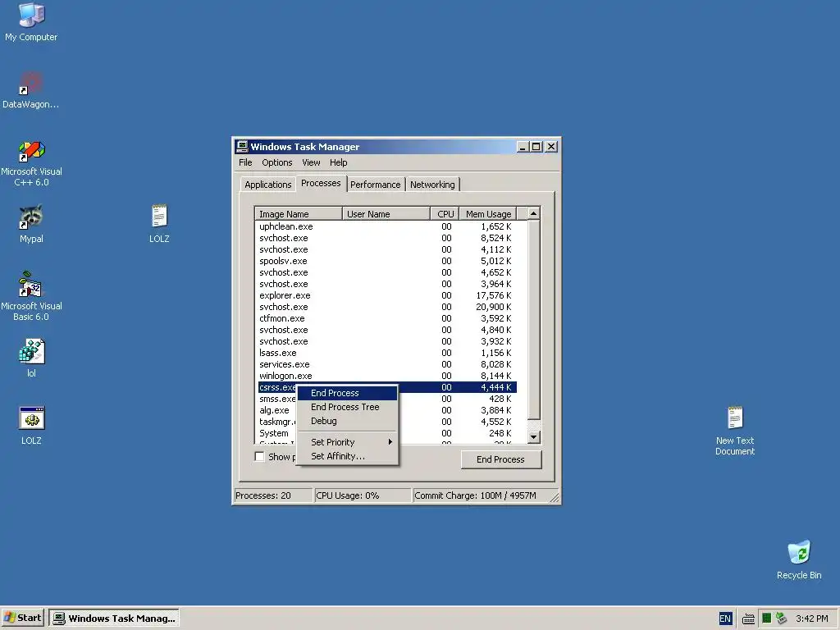Click the process list scroll-up arrow
Image resolution: width=840 pixels, height=630 pixels.
tap(533, 213)
